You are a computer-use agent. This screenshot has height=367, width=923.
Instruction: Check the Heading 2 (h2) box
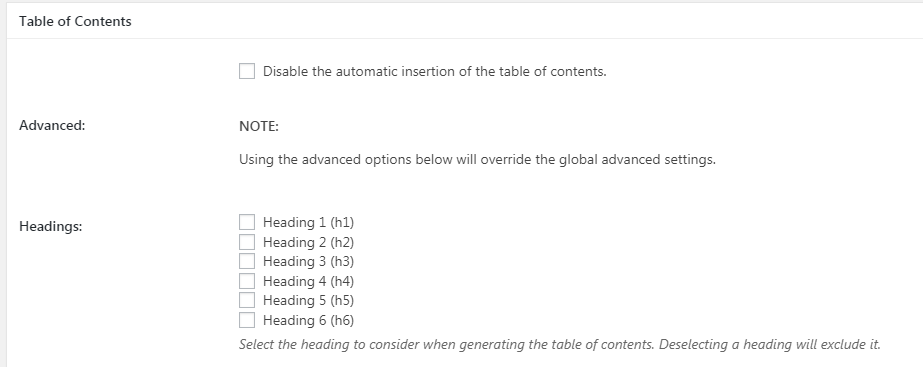(247, 242)
